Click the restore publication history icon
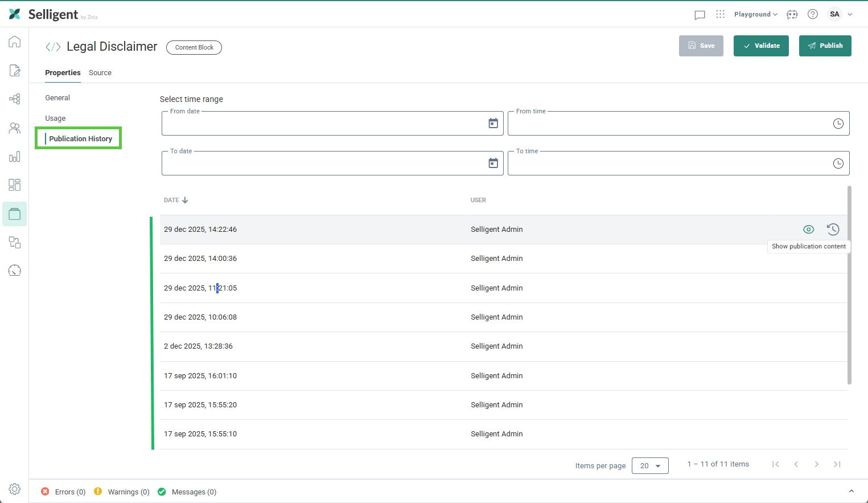 coord(833,230)
